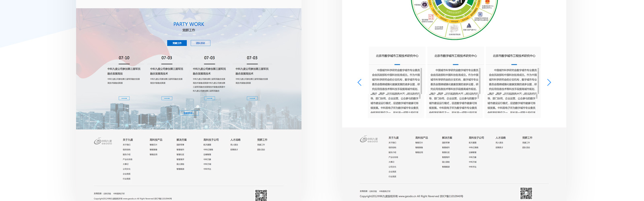Click the left carousel chevron arrow
This screenshot has height=201, width=644.
click(x=359, y=82)
